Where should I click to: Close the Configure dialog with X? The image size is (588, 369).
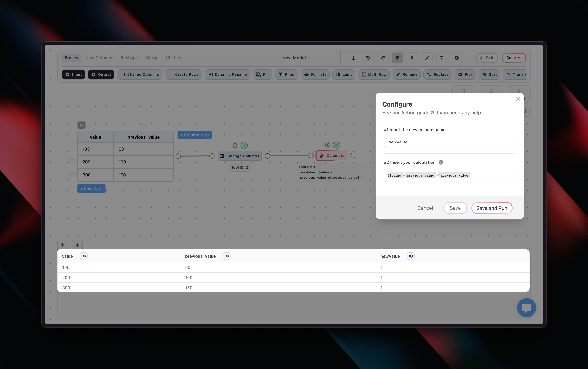pos(518,98)
